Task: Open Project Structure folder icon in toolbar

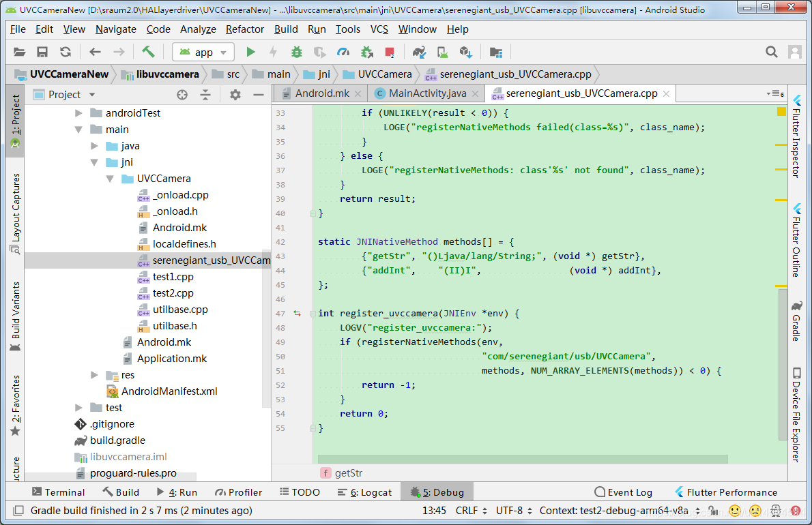Action: tap(495, 52)
